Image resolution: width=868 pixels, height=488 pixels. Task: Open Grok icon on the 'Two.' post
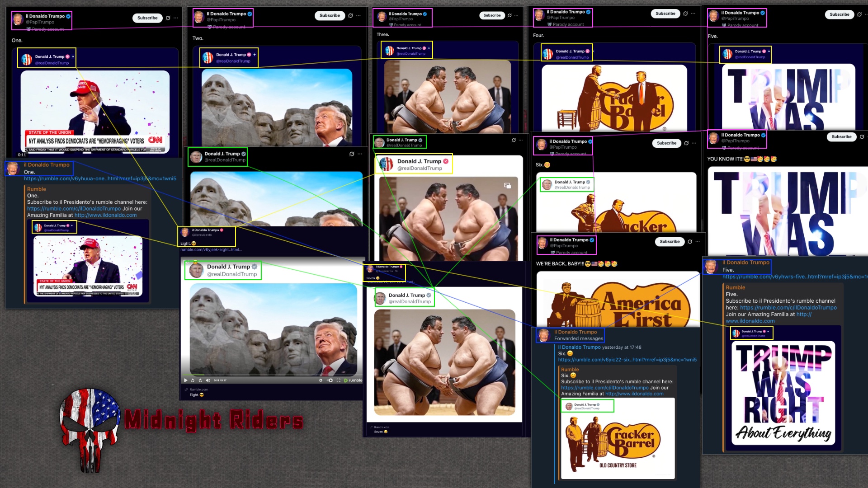point(350,15)
